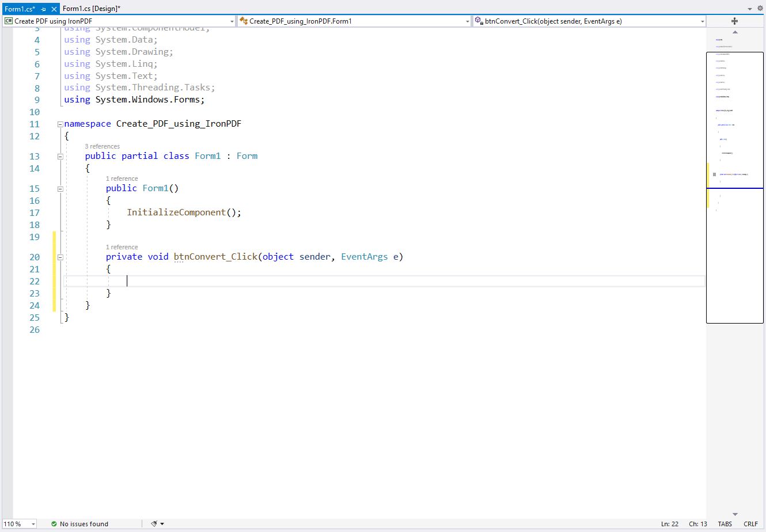Click the CRLF line ending indicator
This screenshot has width=766, height=532.
click(x=750, y=524)
